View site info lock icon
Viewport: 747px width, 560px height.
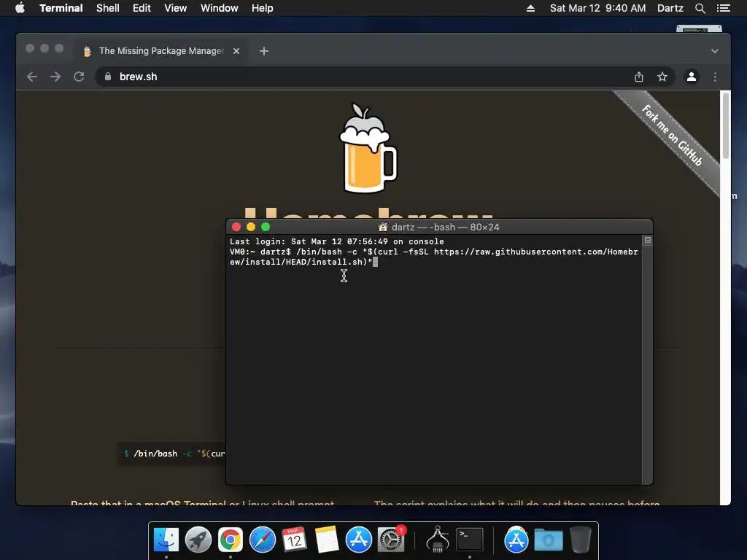coord(108,77)
